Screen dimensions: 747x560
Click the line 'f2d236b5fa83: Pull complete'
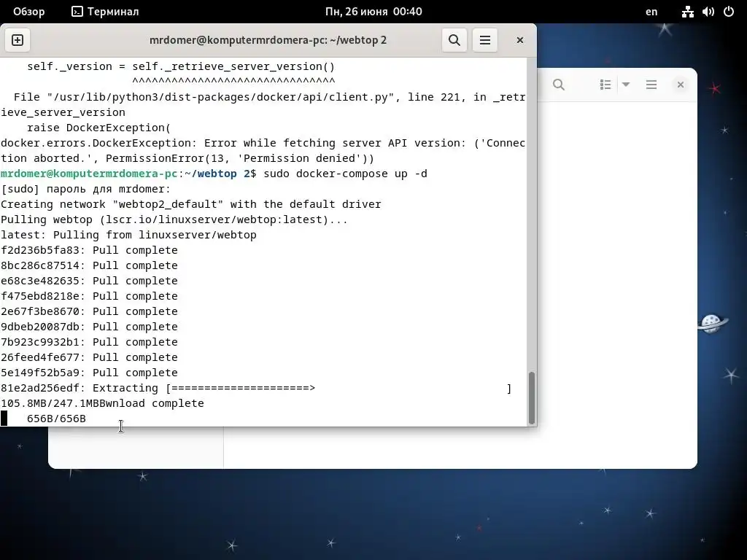pyautogui.click(x=89, y=250)
